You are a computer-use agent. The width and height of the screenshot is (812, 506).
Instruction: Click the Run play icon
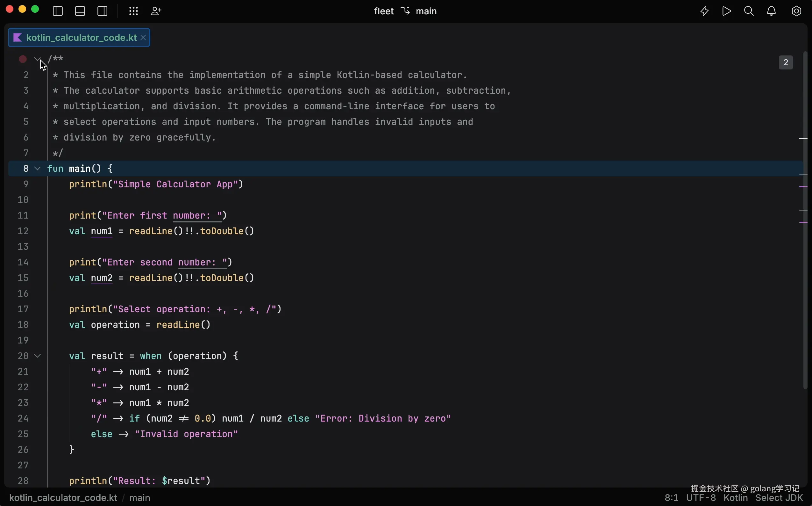coord(726,11)
